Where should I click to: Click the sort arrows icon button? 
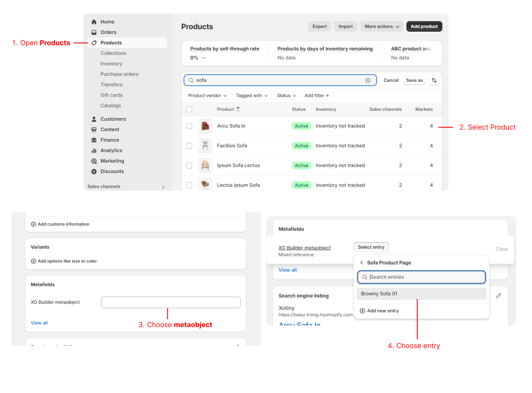pyautogui.click(x=434, y=80)
